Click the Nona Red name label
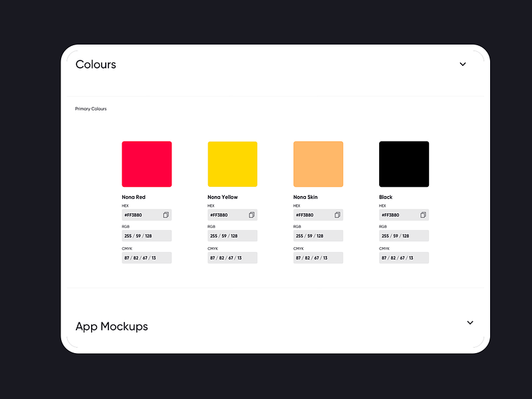The image size is (532, 399). tap(134, 197)
